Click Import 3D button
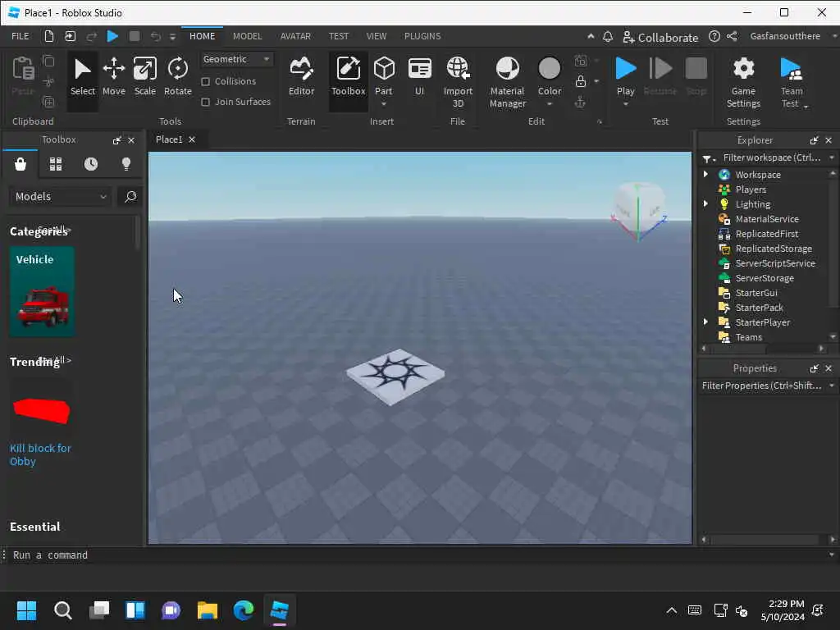This screenshot has height=630, width=840. click(458, 81)
